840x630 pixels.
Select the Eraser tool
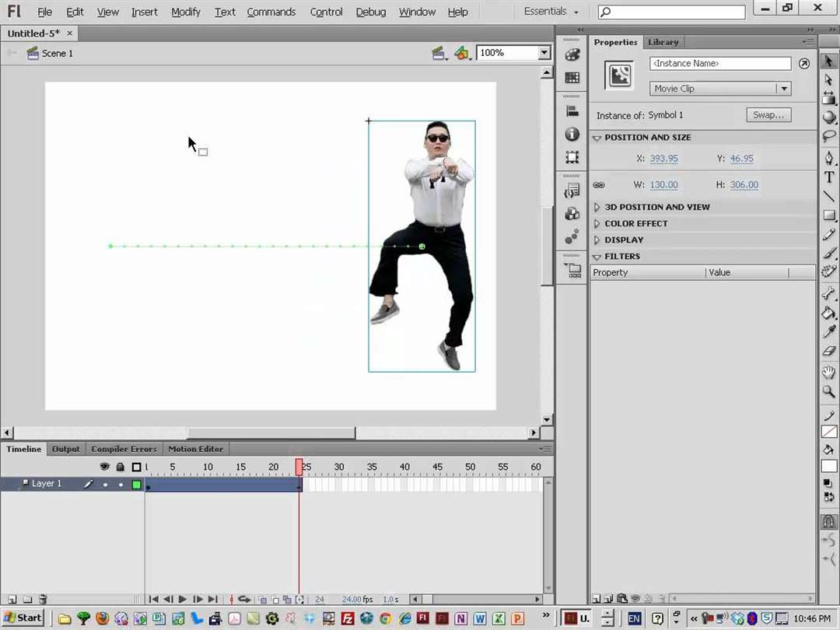[x=829, y=351]
